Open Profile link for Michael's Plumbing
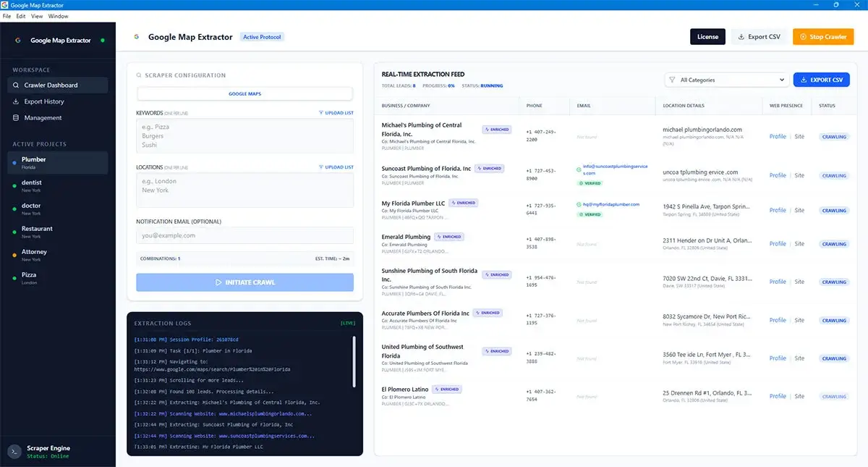This screenshot has width=868, height=467. (778, 137)
